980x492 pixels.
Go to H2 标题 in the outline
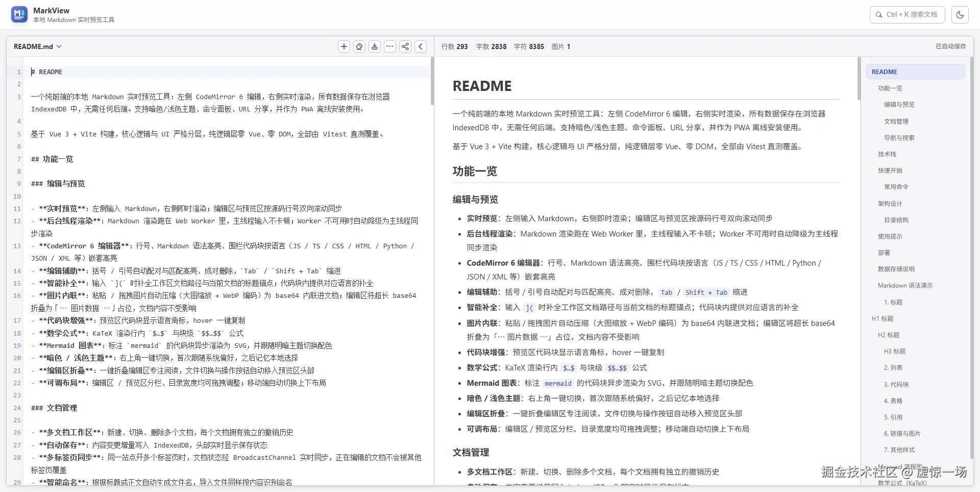(889, 335)
